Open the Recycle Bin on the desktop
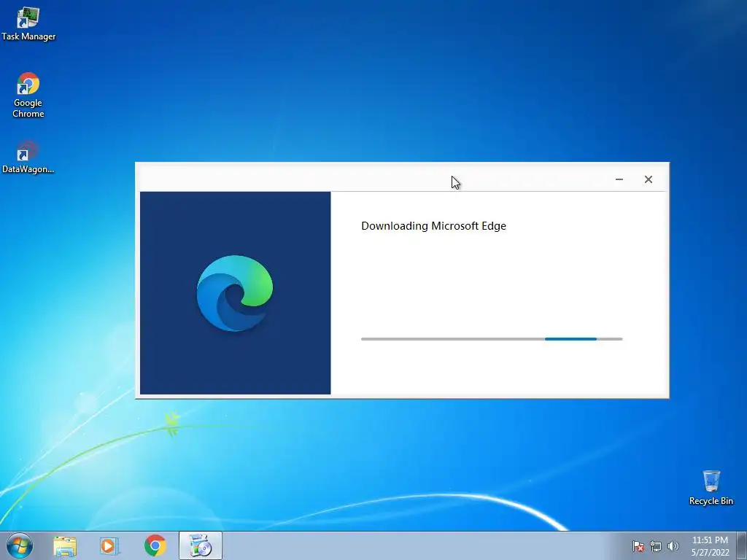The width and height of the screenshot is (747, 560). coord(711,488)
